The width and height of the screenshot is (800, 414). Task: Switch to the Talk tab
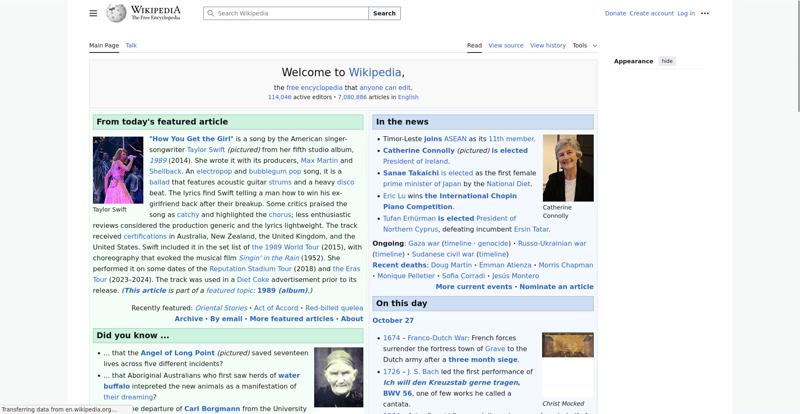tap(131, 45)
